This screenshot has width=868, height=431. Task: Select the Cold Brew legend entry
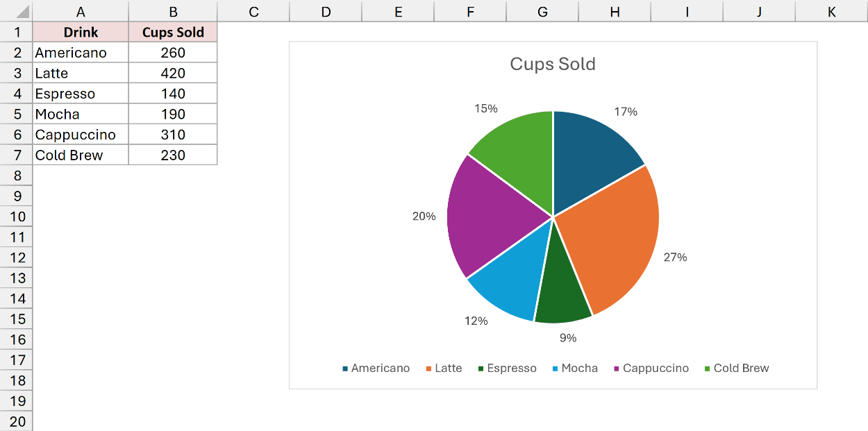tap(737, 369)
